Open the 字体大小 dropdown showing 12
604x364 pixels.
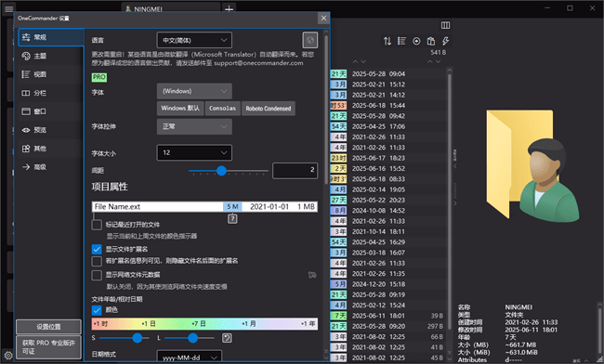[194, 153]
